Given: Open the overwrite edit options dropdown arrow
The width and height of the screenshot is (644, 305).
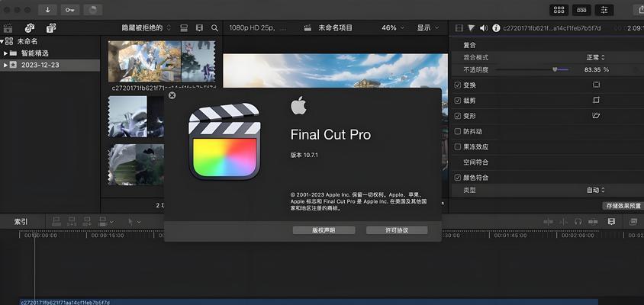Looking at the screenshot, I should click(x=111, y=222).
